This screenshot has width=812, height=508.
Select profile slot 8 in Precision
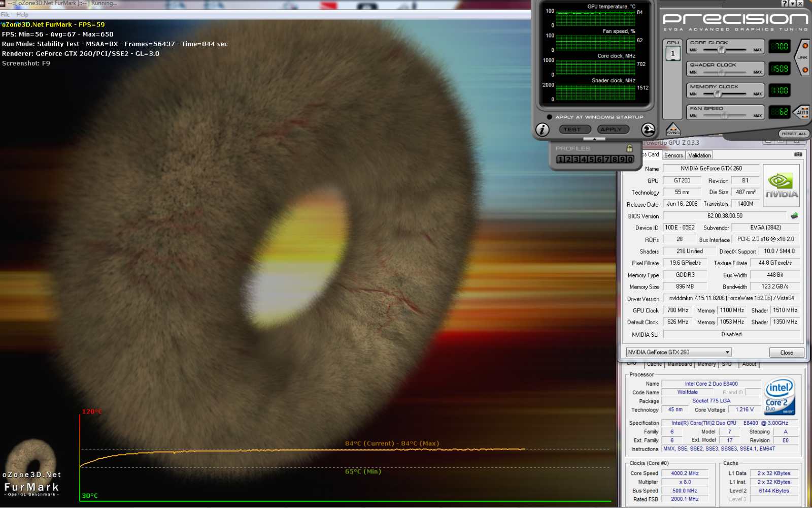pyautogui.click(x=615, y=160)
